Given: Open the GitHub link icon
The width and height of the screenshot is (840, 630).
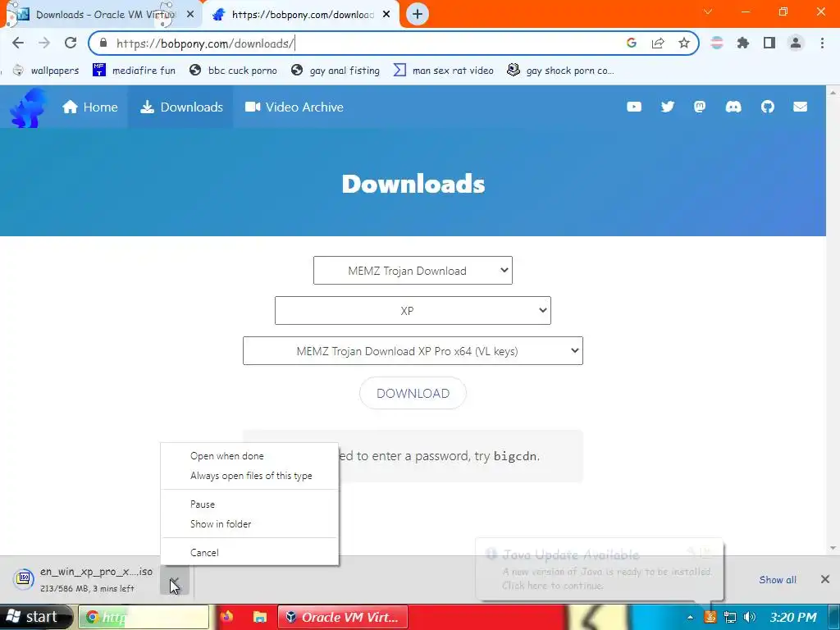Looking at the screenshot, I should [x=768, y=107].
